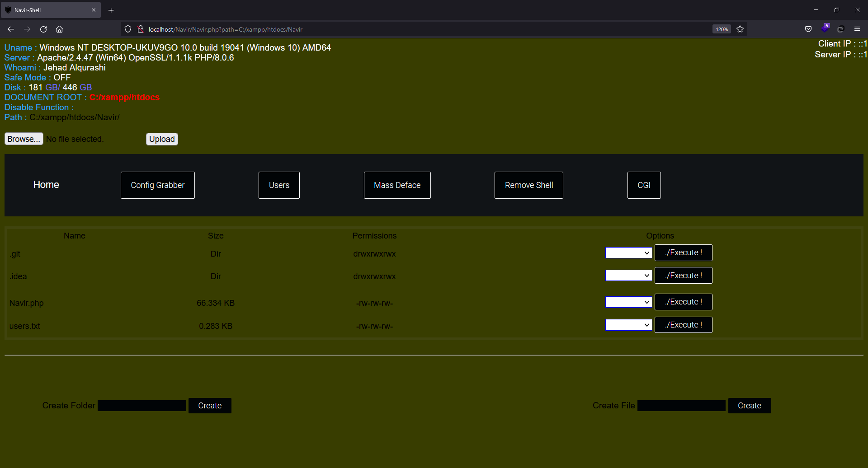Click Create next to Create Folder
This screenshot has height=468, width=868.
(210, 406)
